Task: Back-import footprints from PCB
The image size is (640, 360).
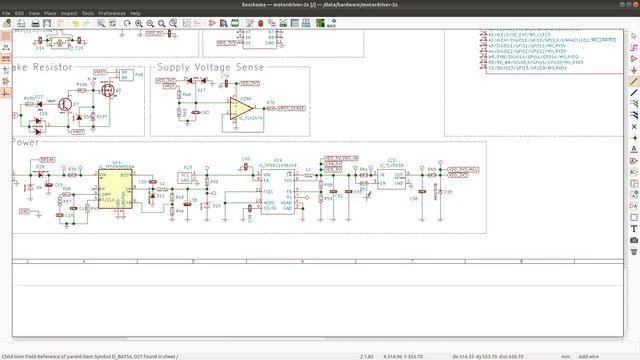Action: (x=332, y=23)
